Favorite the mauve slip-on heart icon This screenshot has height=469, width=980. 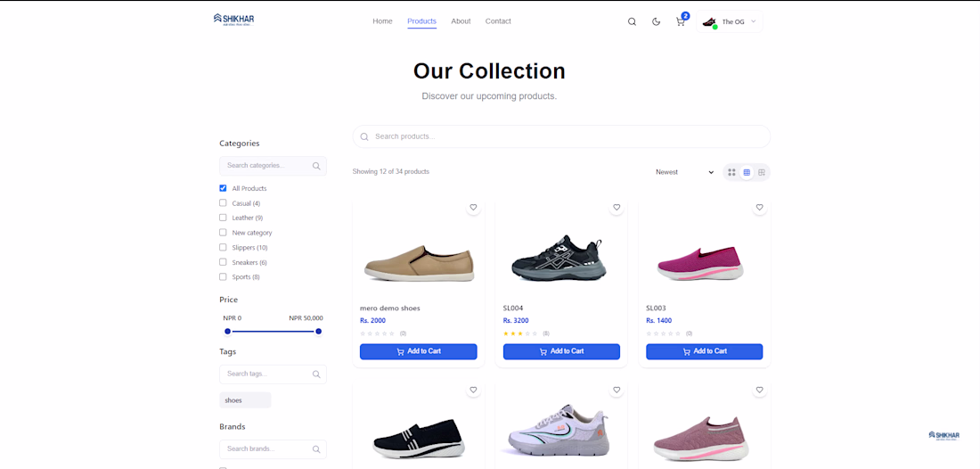pos(759,391)
